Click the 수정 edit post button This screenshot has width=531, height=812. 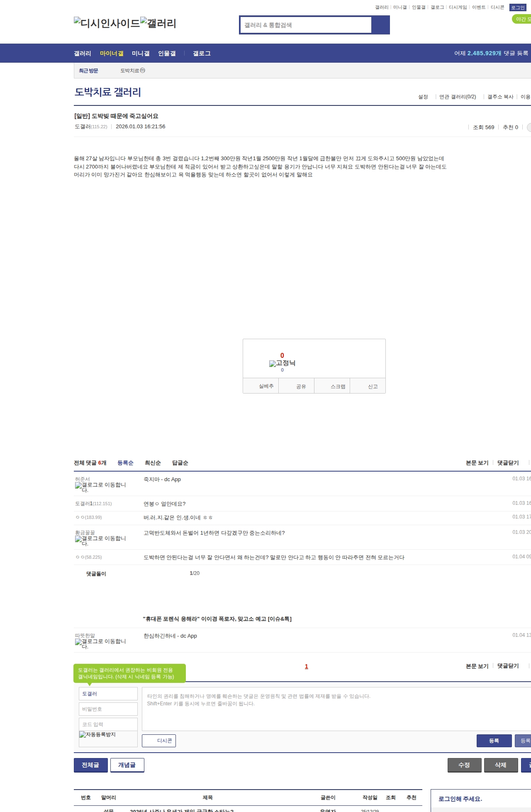pyautogui.click(x=465, y=765)
